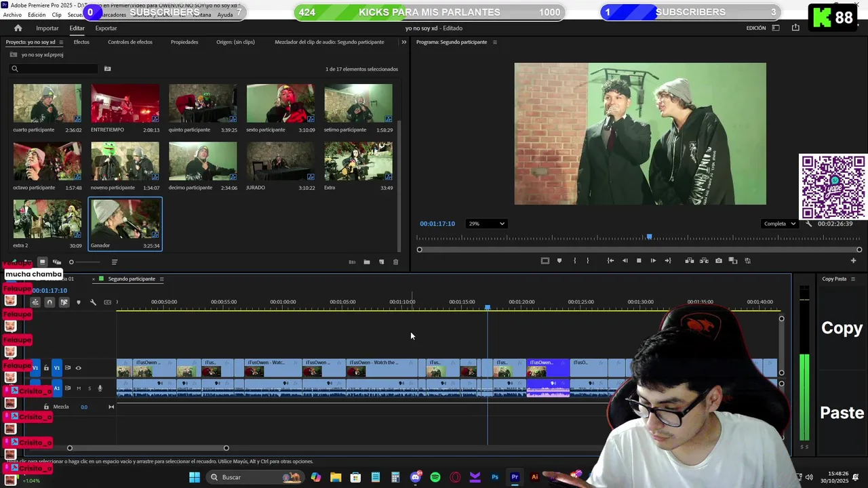Mute the A1 audio track

coord(78,388)
